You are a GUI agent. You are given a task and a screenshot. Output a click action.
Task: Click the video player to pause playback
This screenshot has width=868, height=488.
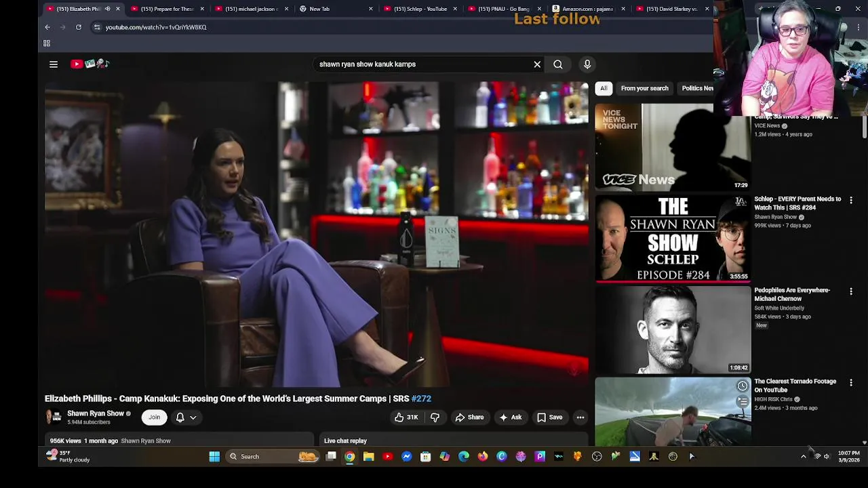coord(317,235)
